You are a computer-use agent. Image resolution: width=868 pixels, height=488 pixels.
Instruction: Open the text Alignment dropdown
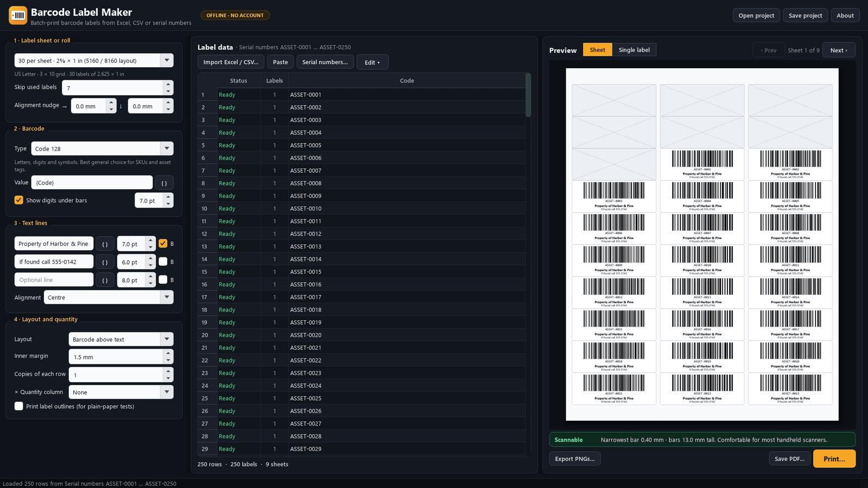point(108,297)
